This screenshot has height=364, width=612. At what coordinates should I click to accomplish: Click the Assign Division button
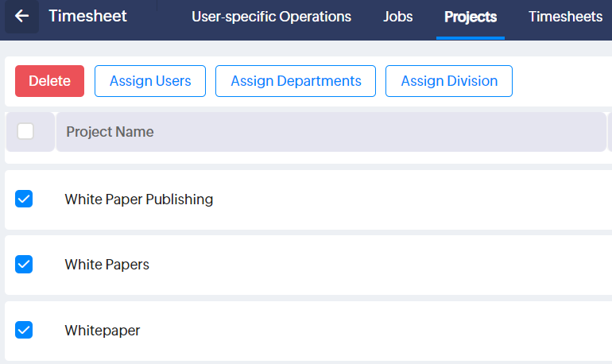pyautogui.click(x=449, y=81)
